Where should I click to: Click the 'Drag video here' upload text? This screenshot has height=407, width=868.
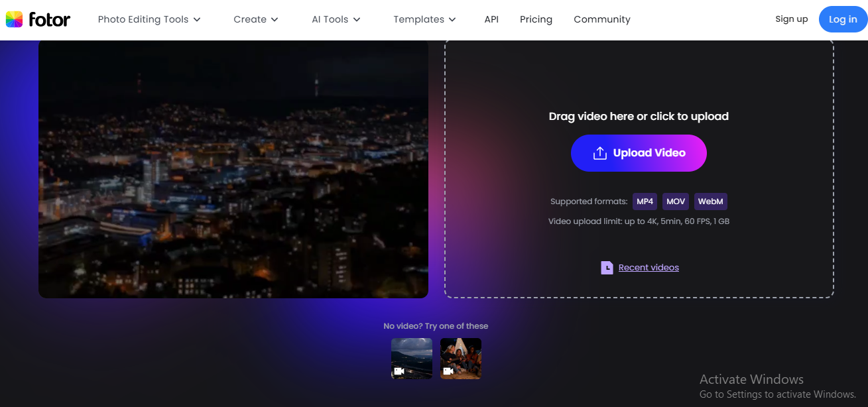639,117
